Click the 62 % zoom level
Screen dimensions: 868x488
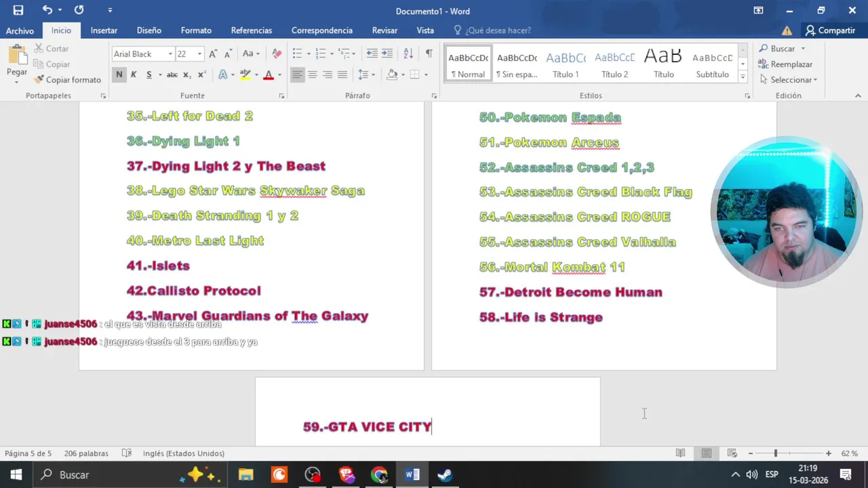pos(850,453)
